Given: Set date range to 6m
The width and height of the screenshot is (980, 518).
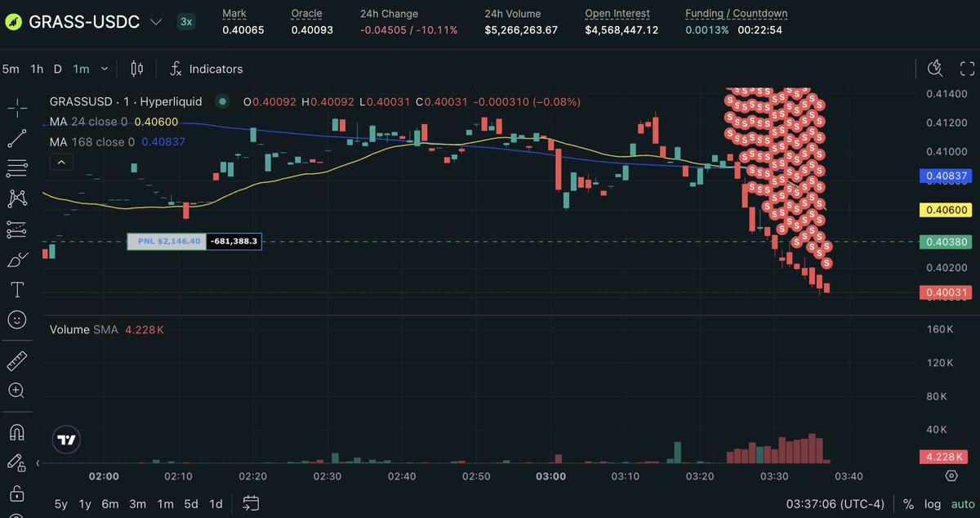Looking at the screenshot, I should point(110,504).
